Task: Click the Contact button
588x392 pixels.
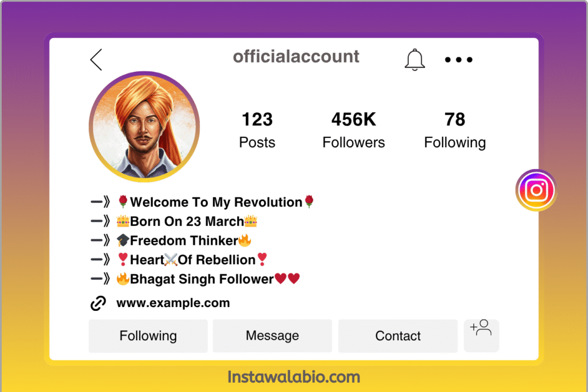Action: coord(398,336)
